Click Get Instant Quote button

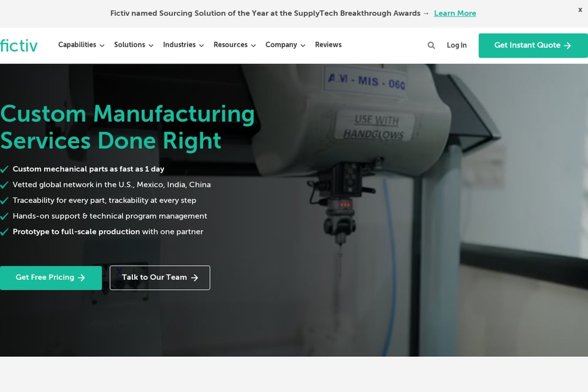[533, 45]
